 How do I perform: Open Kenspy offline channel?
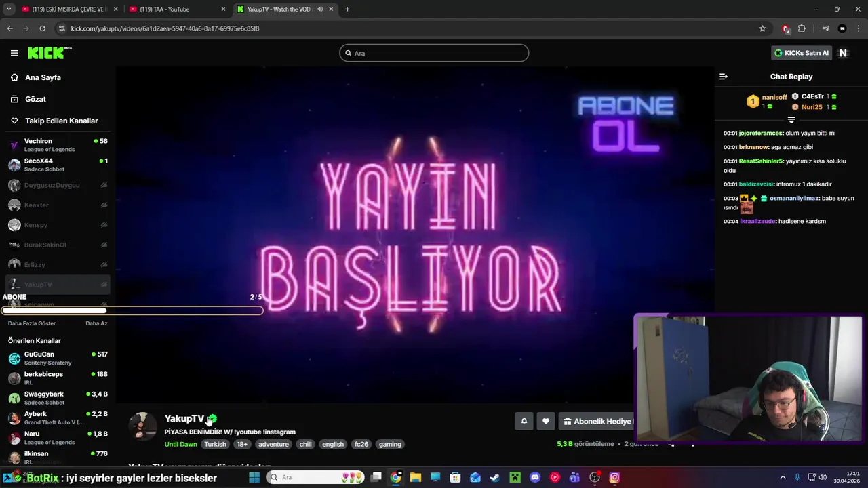pyautogui.click(x=58, y=224)
